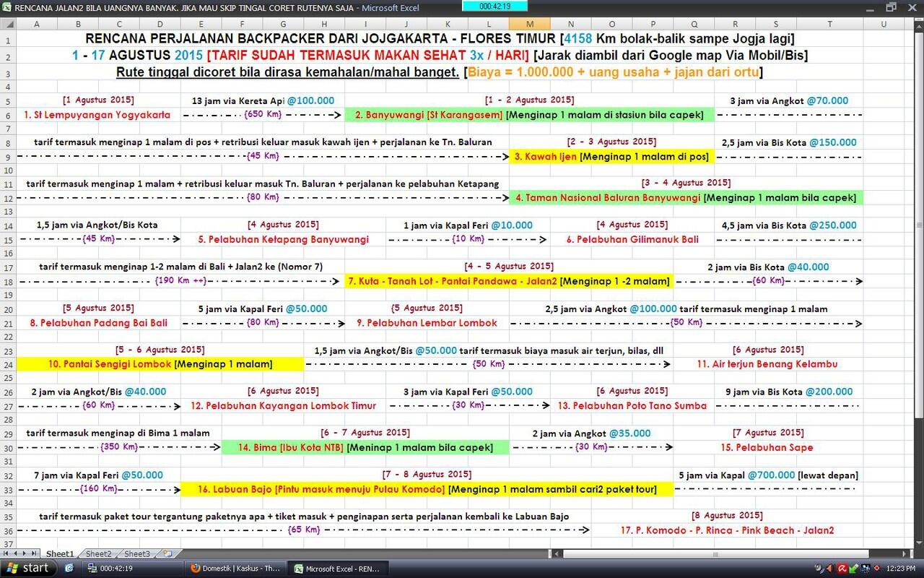Click 'Rute tinggal dicoret bila dirasa kemahalan' text

[287, 72]
